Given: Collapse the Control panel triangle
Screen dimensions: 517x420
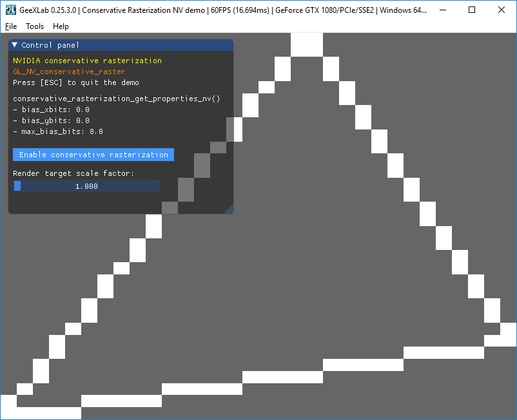Looking at the screenshot, I should click(15, 45).
